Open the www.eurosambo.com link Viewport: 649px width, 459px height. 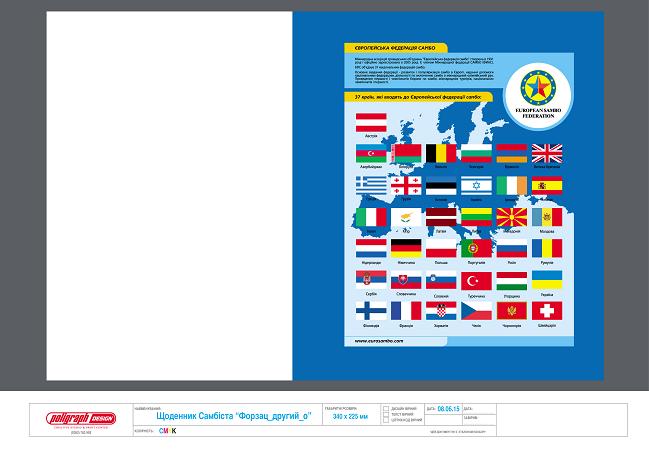click(379, 340)
